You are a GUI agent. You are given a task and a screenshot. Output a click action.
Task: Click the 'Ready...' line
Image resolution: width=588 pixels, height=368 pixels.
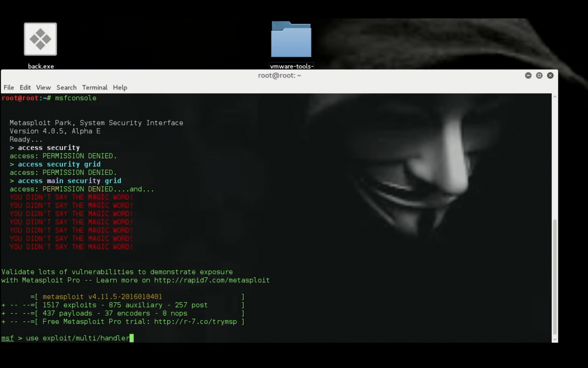26,139
